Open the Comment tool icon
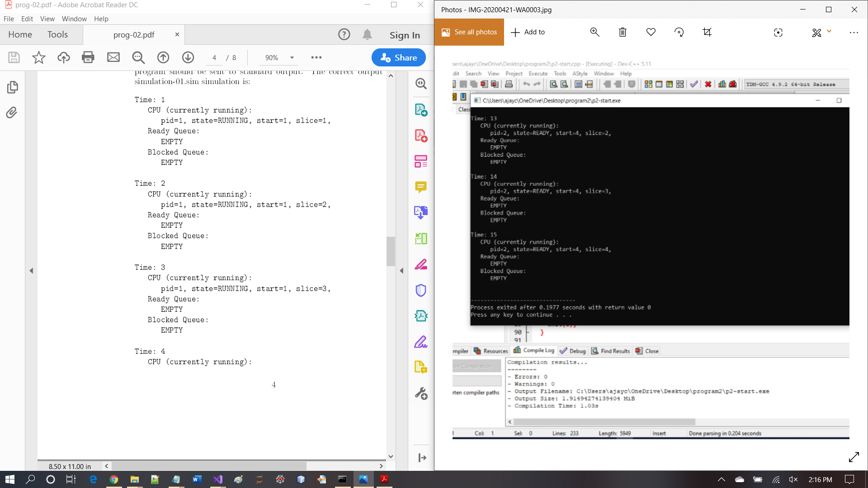The width and height of the screenshot is (868, 488). tap(421, 187)
